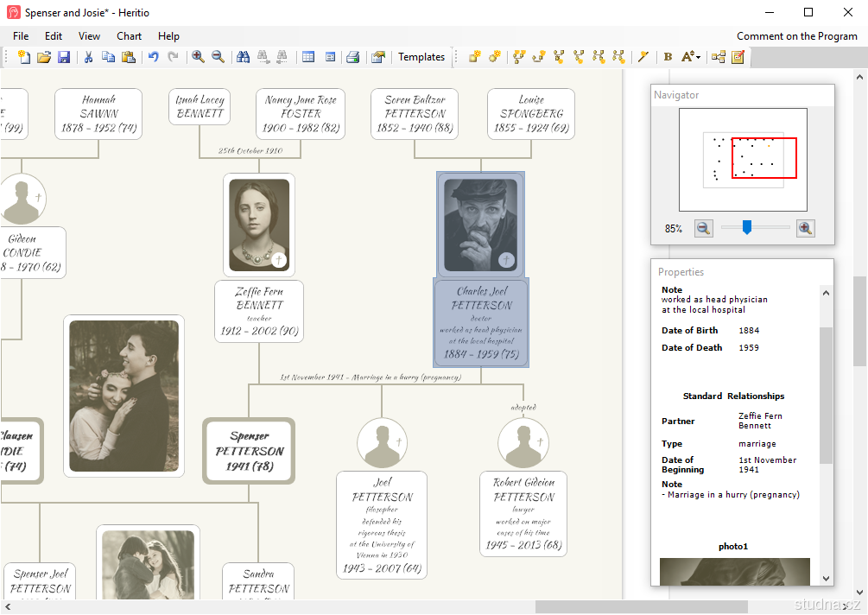Click the Cut scissors icon
Image resolution: width=868 pixels, height=615 pixels.
88,57
